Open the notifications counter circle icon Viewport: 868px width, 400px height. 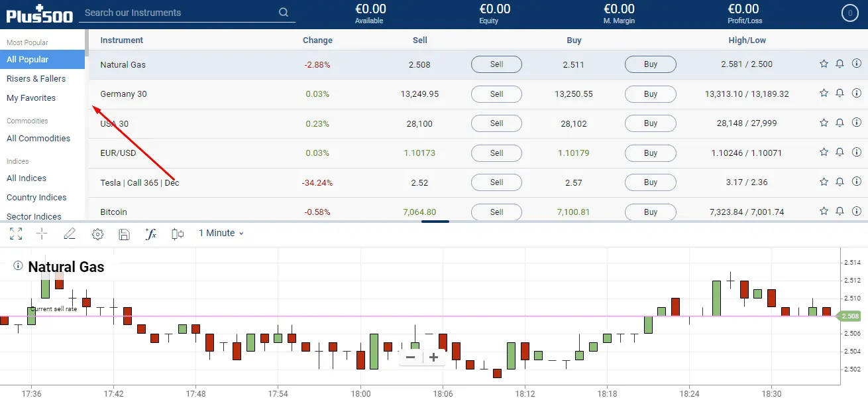[x=850, y=13]
